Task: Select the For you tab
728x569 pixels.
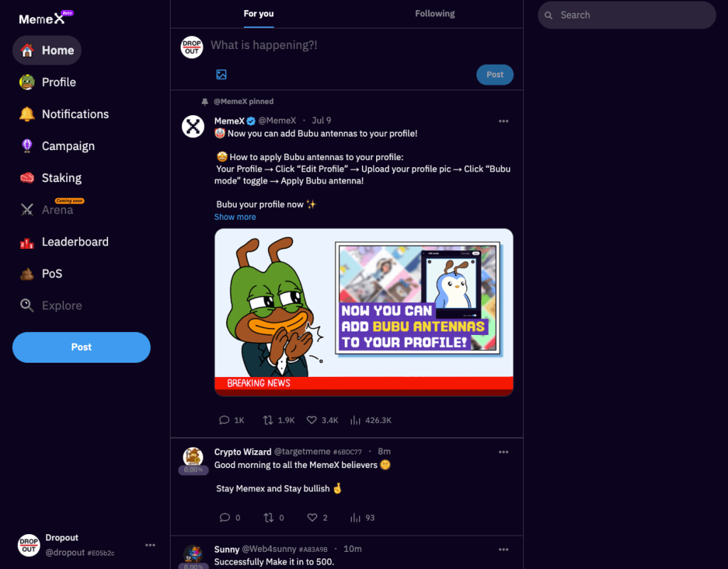Action: tap(259, 13)
